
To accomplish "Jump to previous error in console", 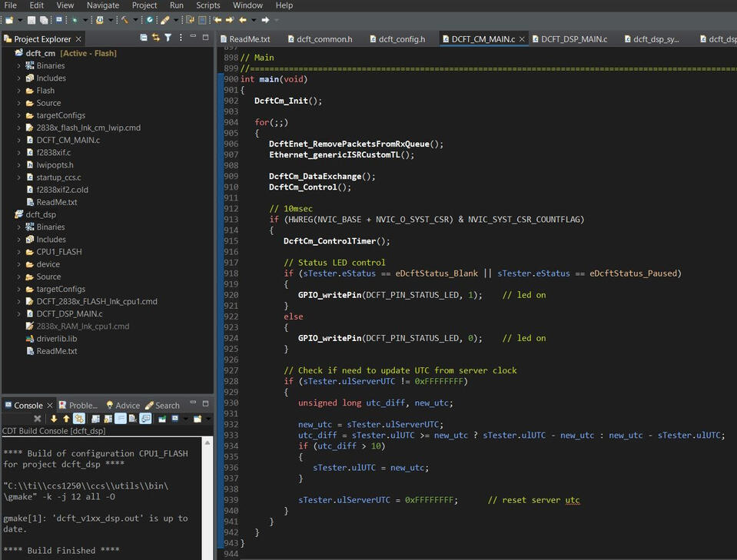I will 66,419.
